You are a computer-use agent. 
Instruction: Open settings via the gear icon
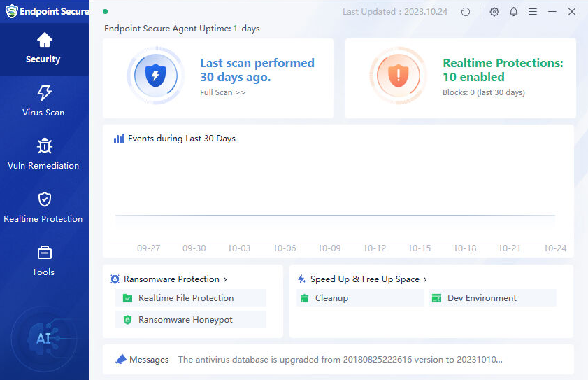click(x=494, y=12)
